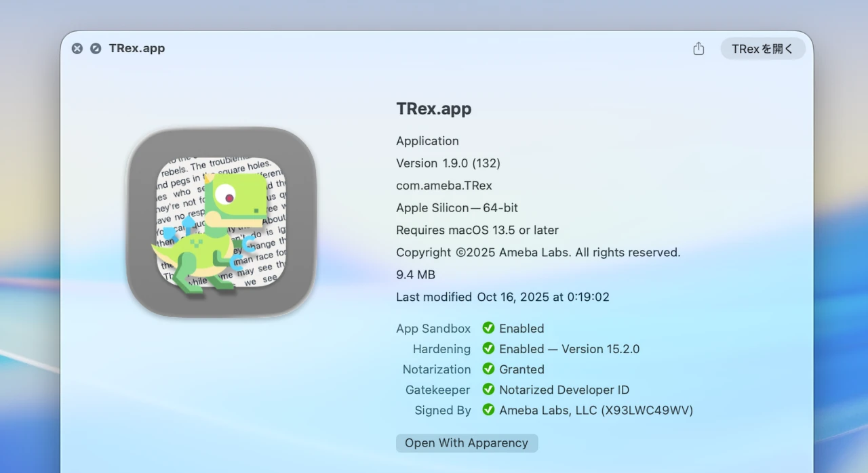Click the Signed By verification checkmark
This screenshot has width=868, height=473.
pyautogui.click(x=489, y=410)
